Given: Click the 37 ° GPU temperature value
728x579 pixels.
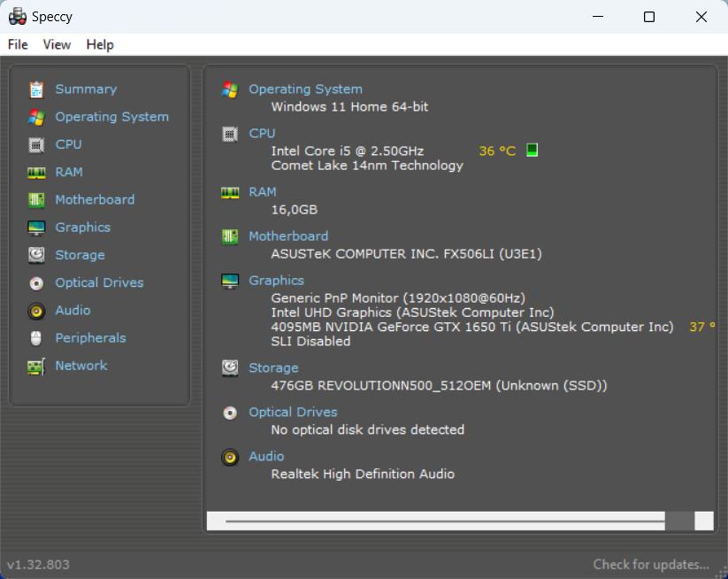Looking at the screenshot, I should click(702, 328).
